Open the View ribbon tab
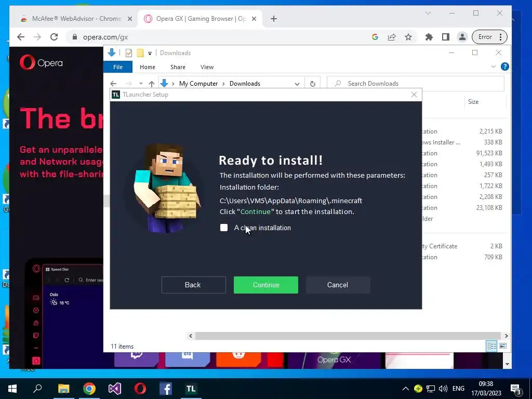Image resolution: width=532 pixels, height=399 pixels. 207,67
